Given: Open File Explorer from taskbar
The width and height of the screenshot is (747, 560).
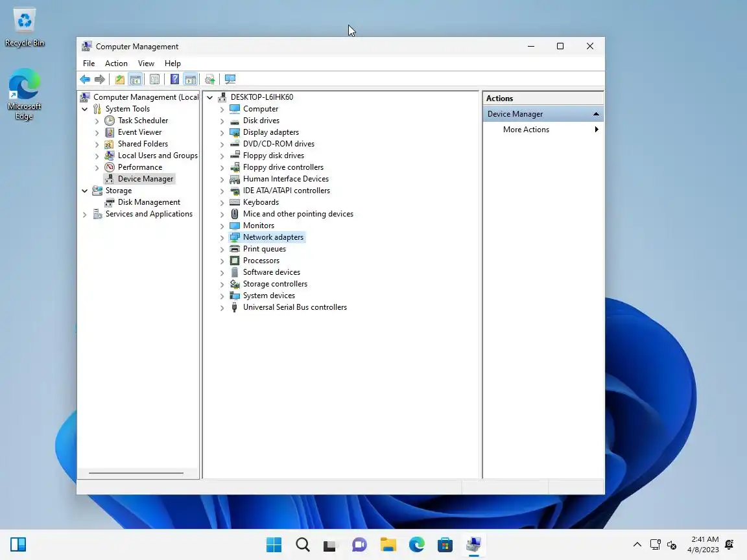Looking at the screenshot, I should 388,544.
